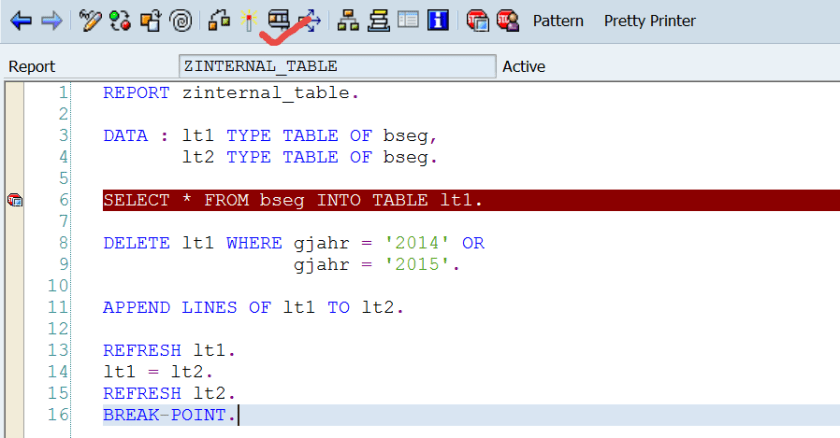Click 'BREAK-POINT.' on line 16
The image size is (840, 438).
169,415
